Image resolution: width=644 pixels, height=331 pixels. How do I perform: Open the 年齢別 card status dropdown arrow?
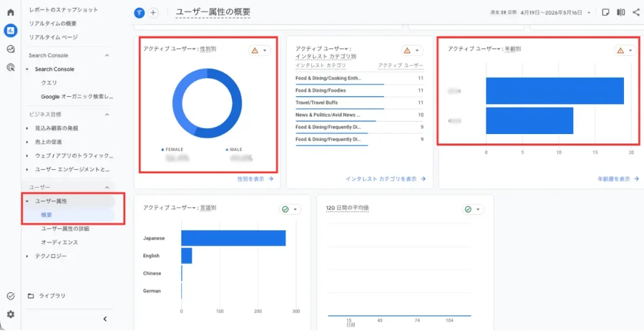pyautogui.click(x=630, y=50)
